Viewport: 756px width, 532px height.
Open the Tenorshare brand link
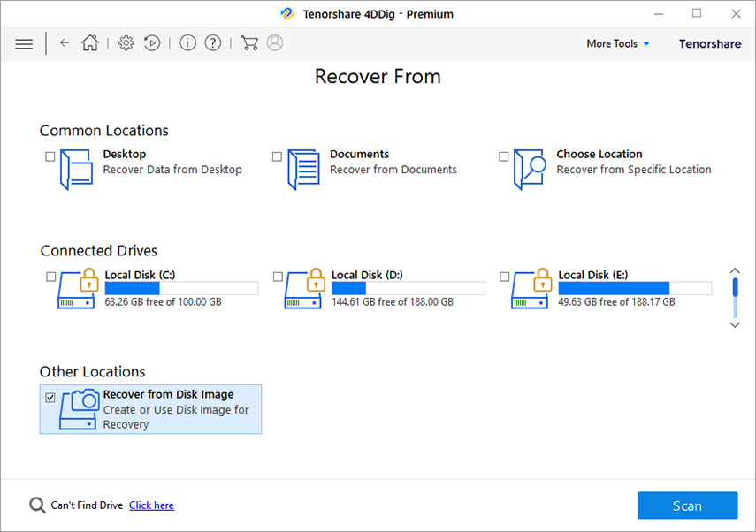[x=710, y=44]
